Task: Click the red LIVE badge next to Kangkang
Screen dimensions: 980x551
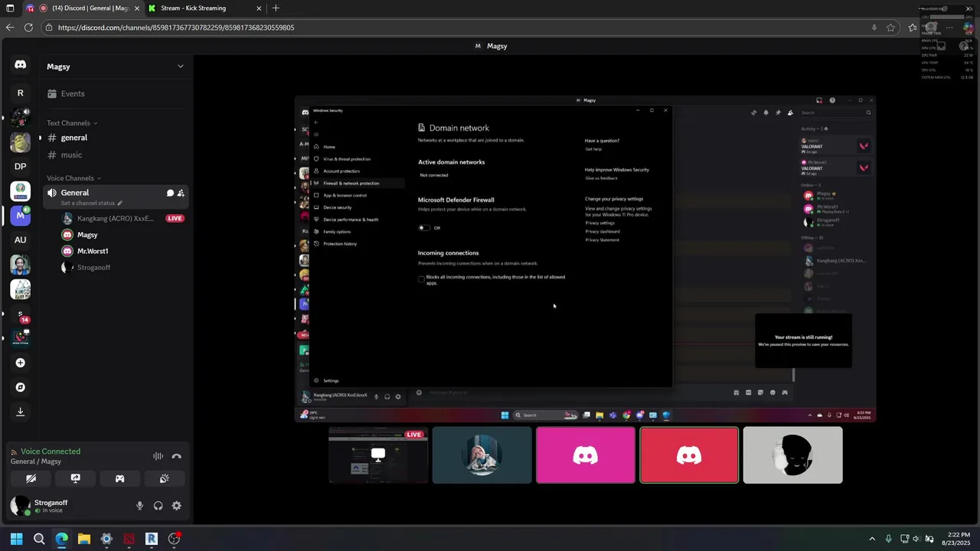Action: pos(175,219)
